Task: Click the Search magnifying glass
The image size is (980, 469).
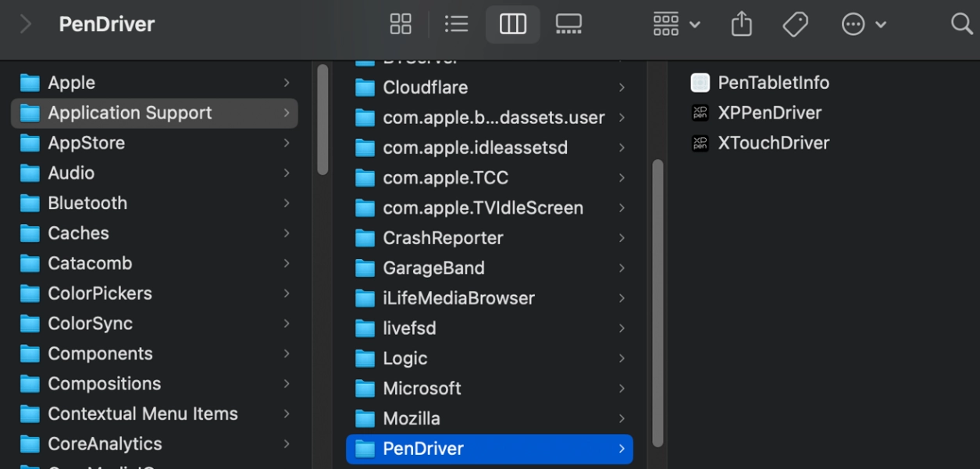Action: (961, 24)
